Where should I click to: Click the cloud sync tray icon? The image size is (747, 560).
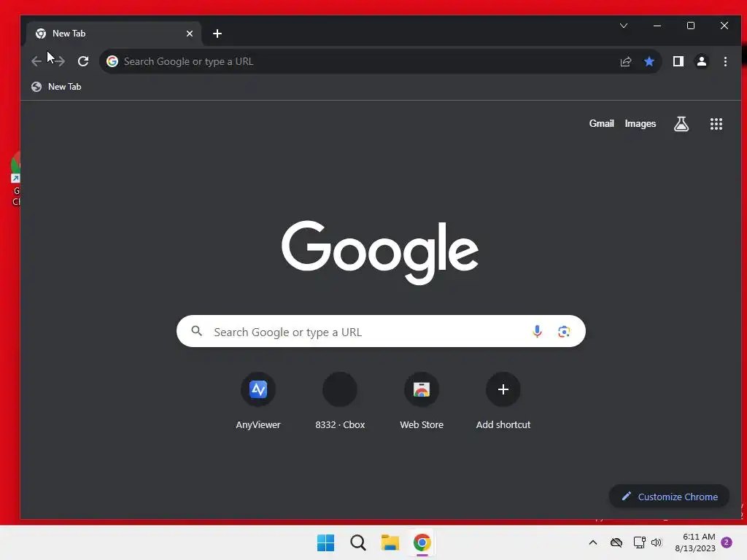point(616,542)
